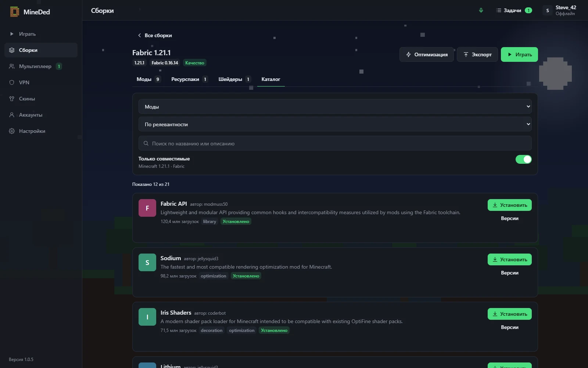Open Мультиплеер section in the sidebar

tap(41, 66)
